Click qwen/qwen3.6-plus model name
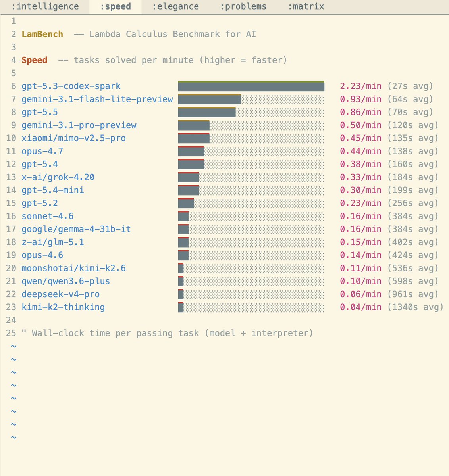 pyautogui.click(x=66, y=281)
